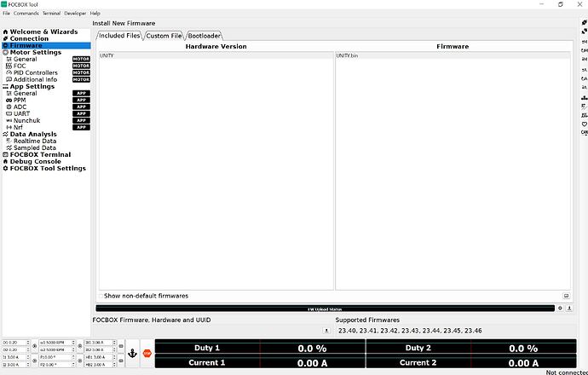Select Firmware in the sidebar

(46, 45)
